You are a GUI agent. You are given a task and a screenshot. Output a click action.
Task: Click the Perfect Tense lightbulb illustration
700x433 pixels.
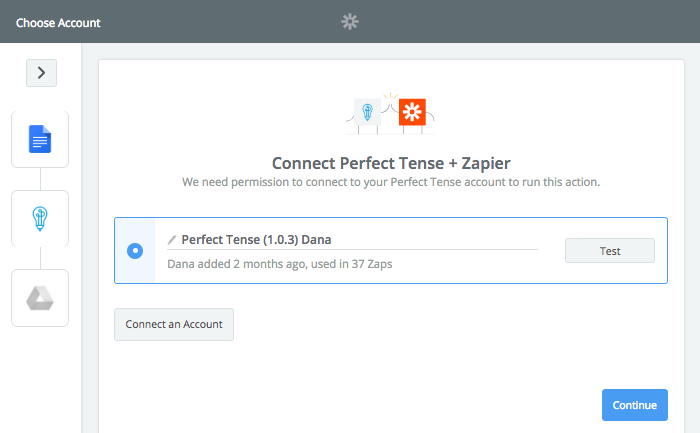367,112
